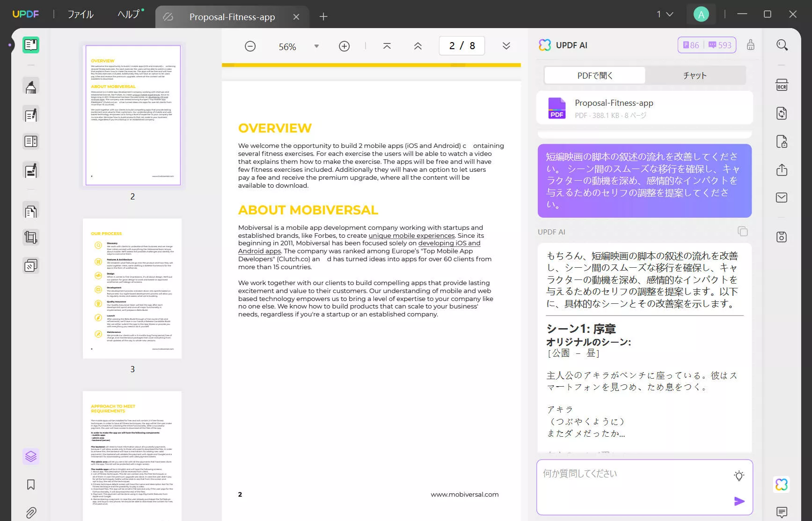Click the 何か質問してください input box

644,487
